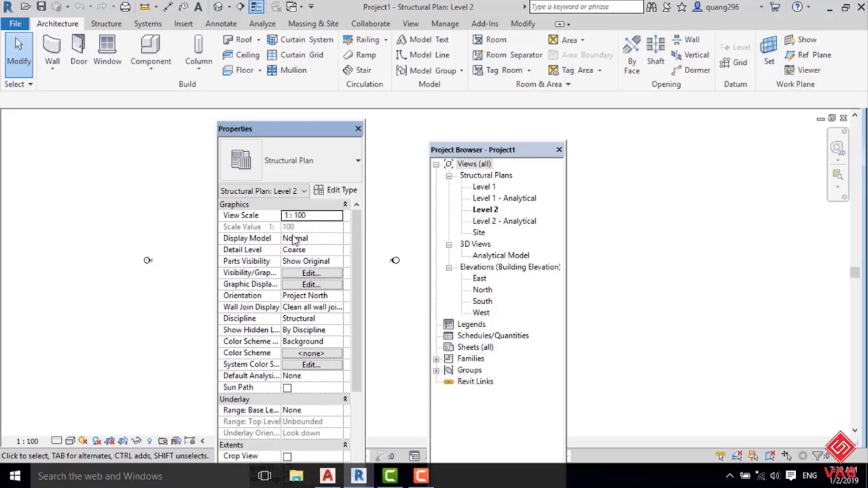
Task: Click the Room Separator tool
Action: [x=507, y=55]
